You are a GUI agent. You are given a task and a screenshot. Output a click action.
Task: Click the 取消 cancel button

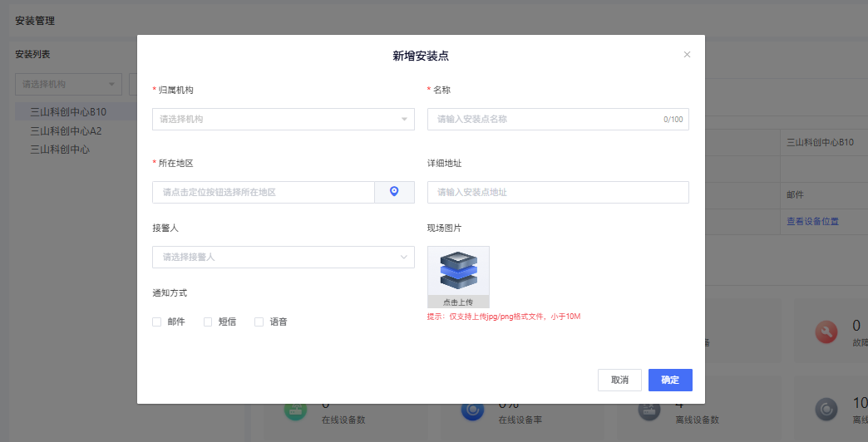coord(619,380)
